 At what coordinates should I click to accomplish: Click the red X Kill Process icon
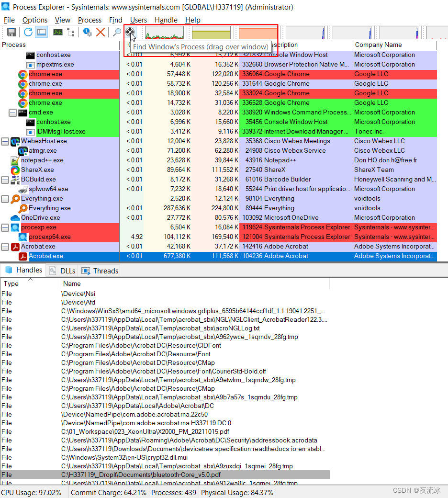(101, 32)
